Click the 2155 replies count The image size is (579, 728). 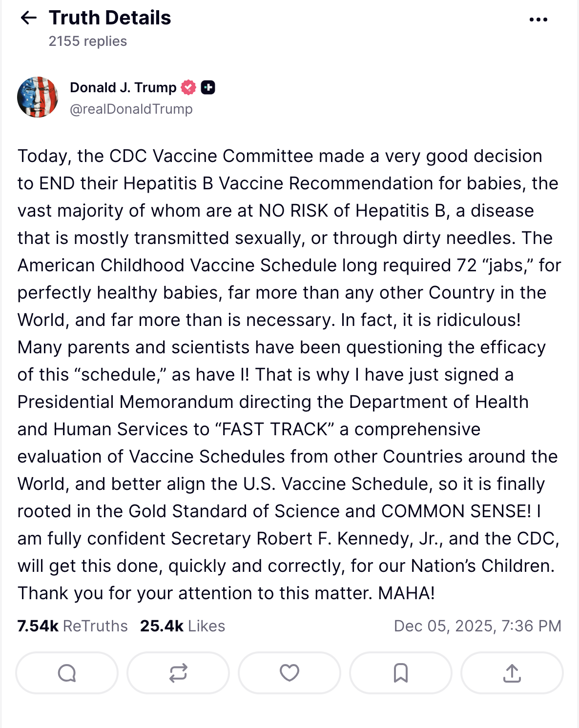coord(88,41)
